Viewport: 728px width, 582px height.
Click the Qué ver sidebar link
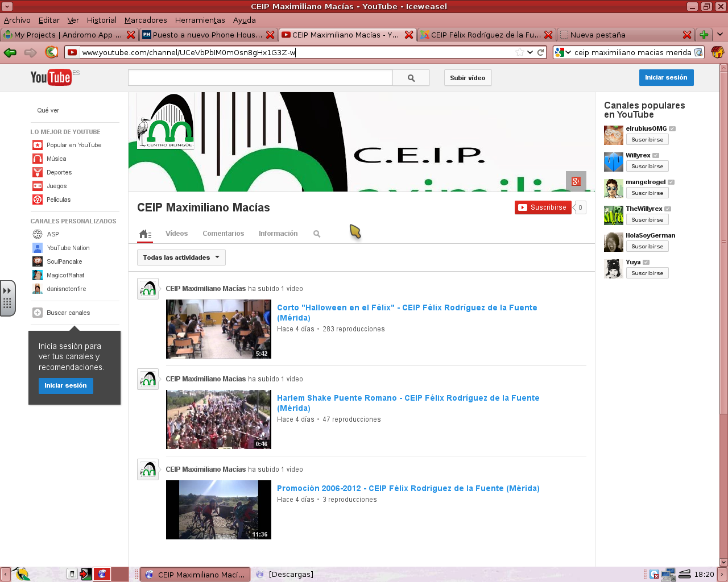[48, 110]
